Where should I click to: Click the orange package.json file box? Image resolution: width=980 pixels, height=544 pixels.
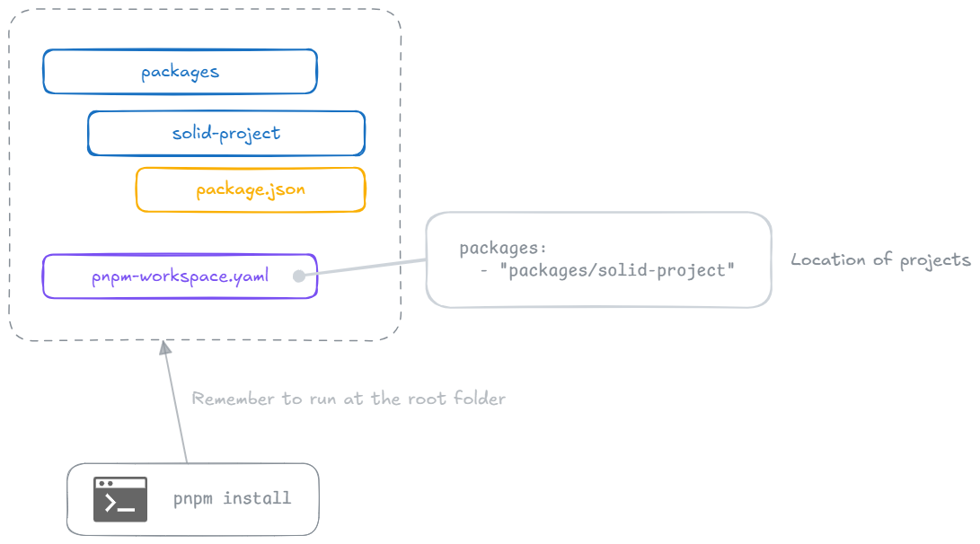251,189
